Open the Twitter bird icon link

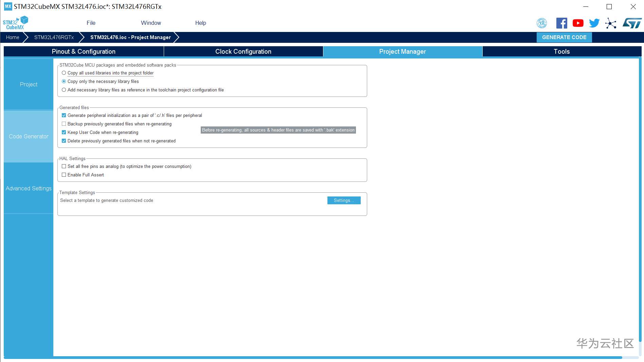(594, 23)
